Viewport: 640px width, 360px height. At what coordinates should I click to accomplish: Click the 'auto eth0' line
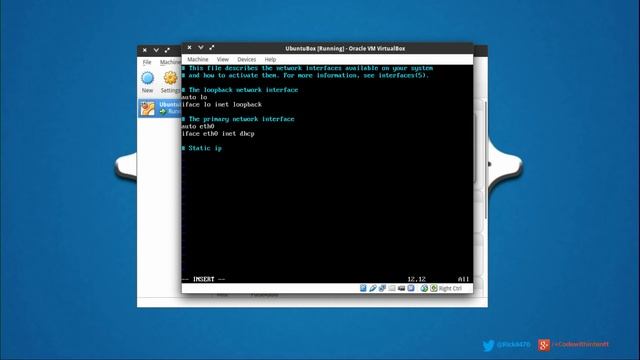pos(198,127)
